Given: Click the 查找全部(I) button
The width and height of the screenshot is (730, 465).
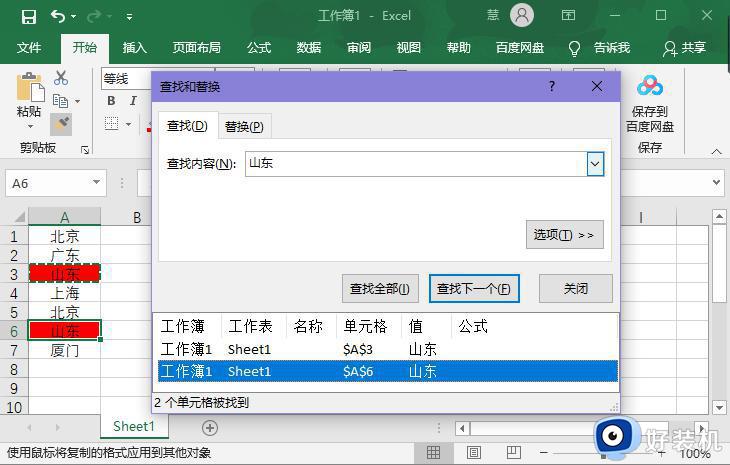Looking at the screenshot, I should tap(380, 289).
